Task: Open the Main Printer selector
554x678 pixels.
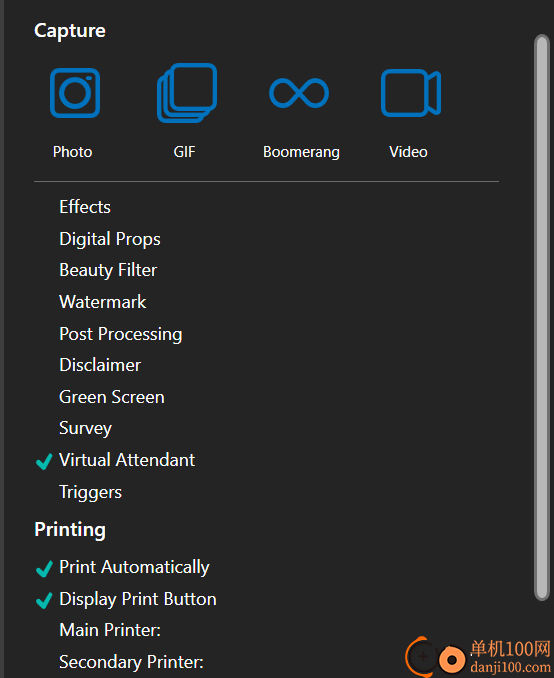Action: (110, 630)
